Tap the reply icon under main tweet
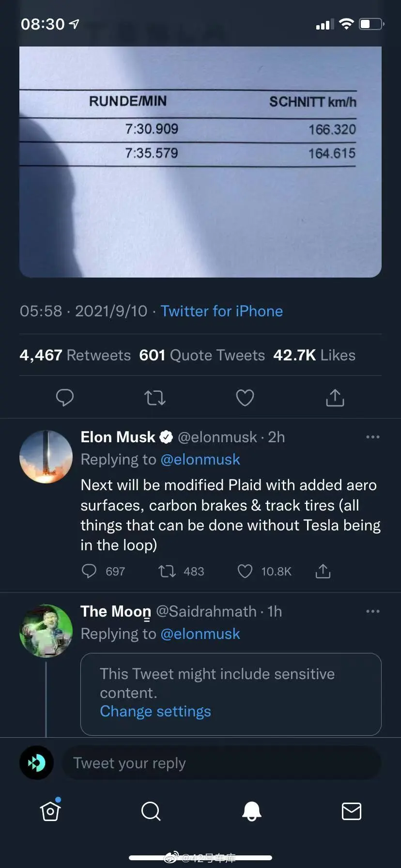 tap(65, 398)
